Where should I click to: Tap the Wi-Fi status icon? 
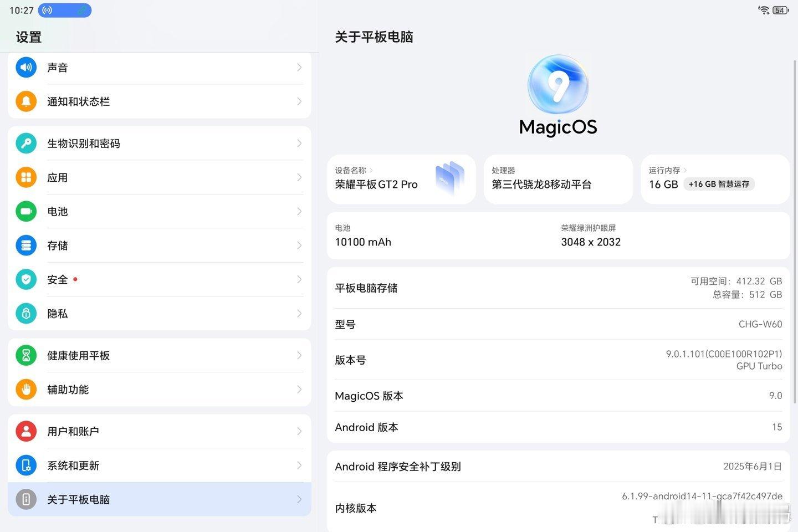764,10
